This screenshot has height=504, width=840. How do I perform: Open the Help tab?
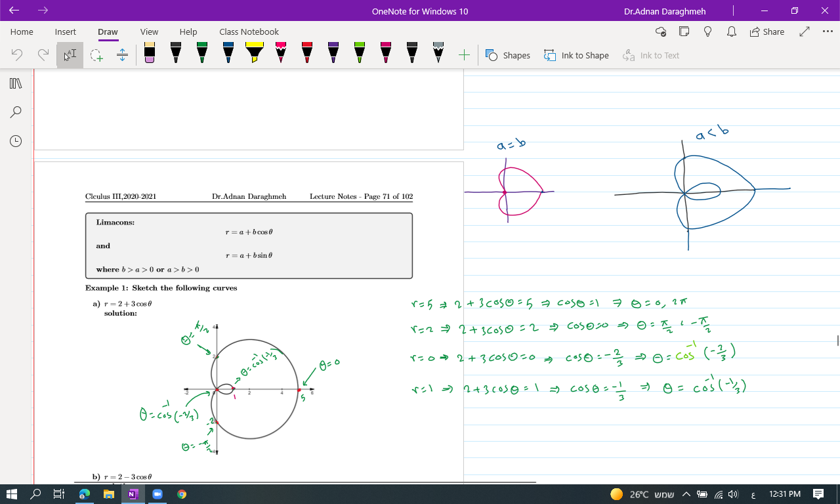click(188, 31)
